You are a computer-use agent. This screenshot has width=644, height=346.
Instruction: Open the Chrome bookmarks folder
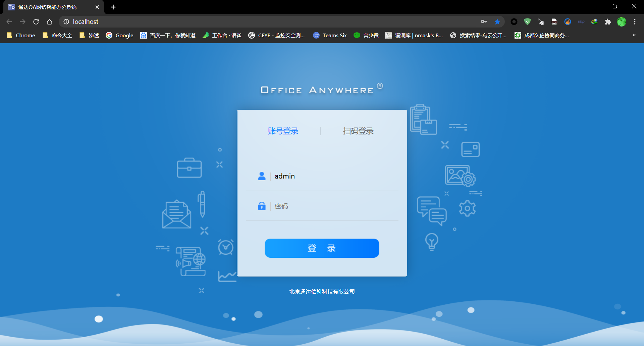(21, 35)
